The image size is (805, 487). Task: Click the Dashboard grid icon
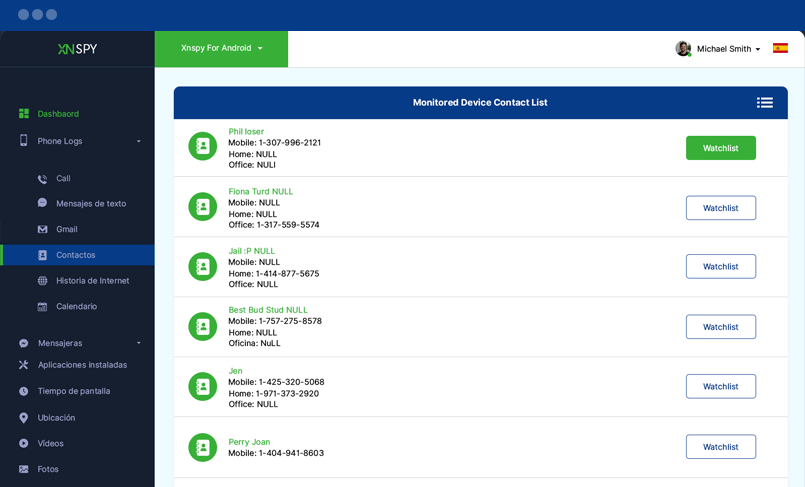click(24, 114)
